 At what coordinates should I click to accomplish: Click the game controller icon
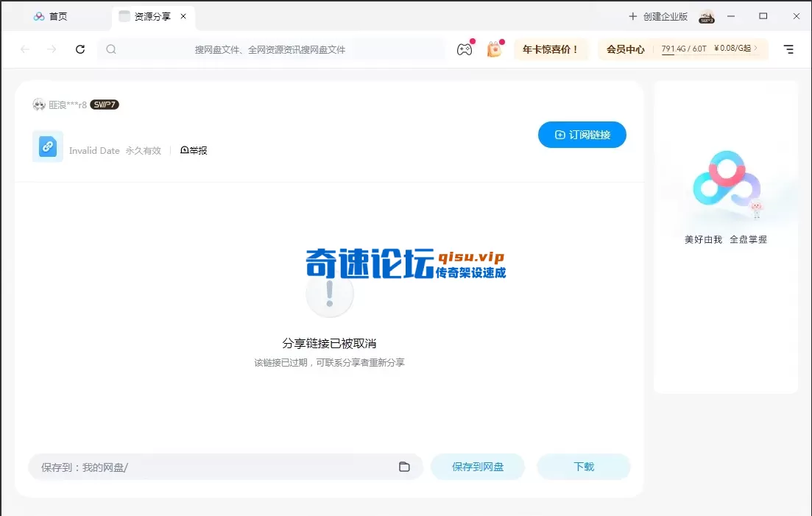coord(465,49)
